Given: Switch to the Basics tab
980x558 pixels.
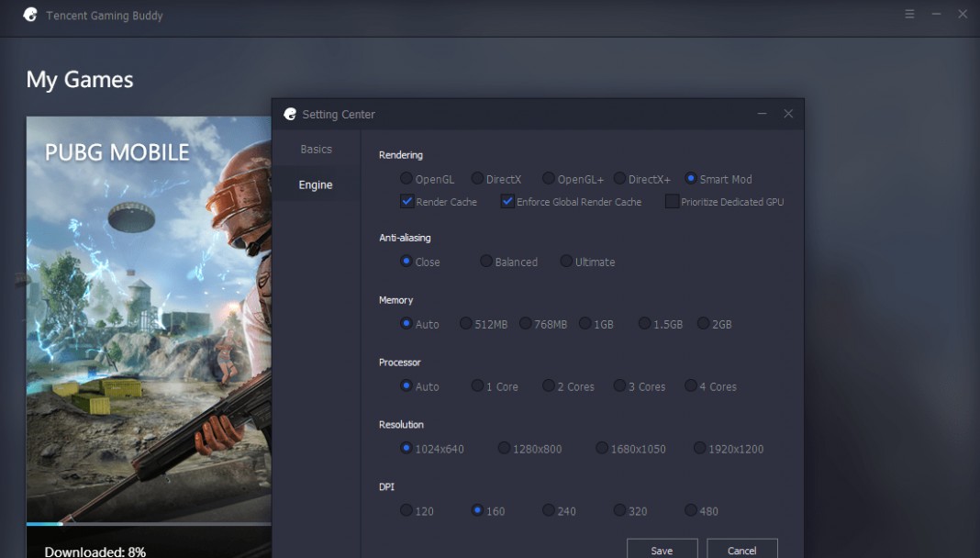Looking at the screenshot, I should (317, 149).
